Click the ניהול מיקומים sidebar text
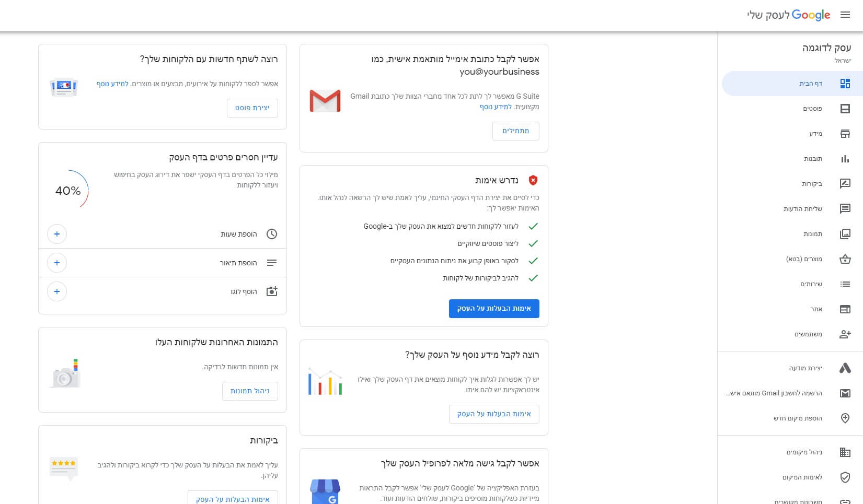This screenshot has height=504, width=863. click(804, 452)
